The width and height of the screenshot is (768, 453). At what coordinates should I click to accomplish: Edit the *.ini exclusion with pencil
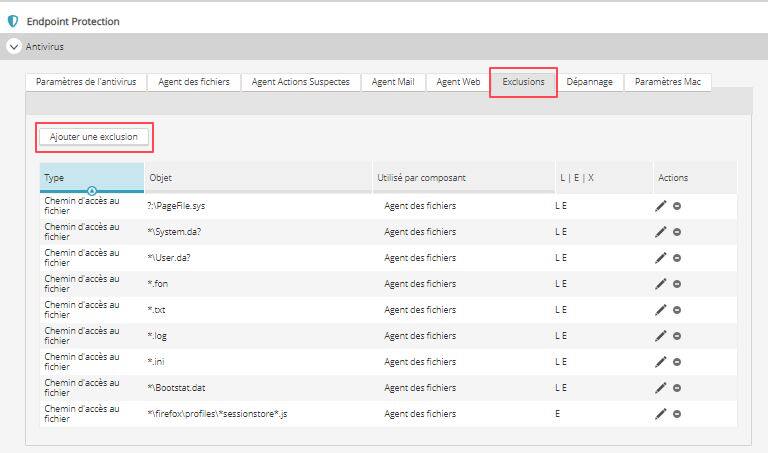[660, 361]
